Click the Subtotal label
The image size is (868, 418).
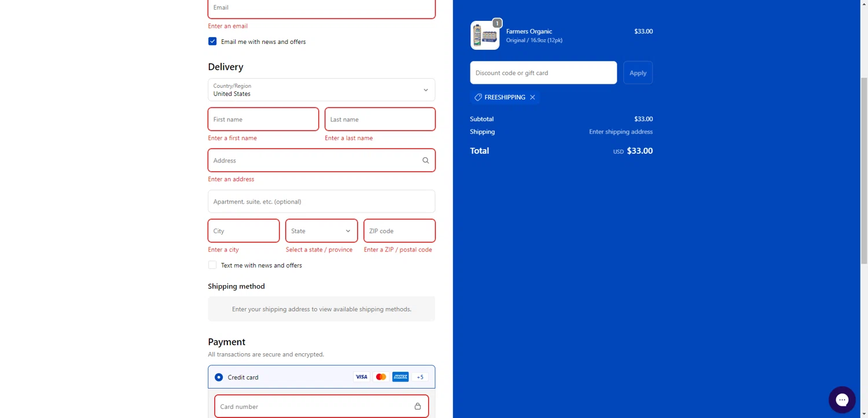coord(482,119)
